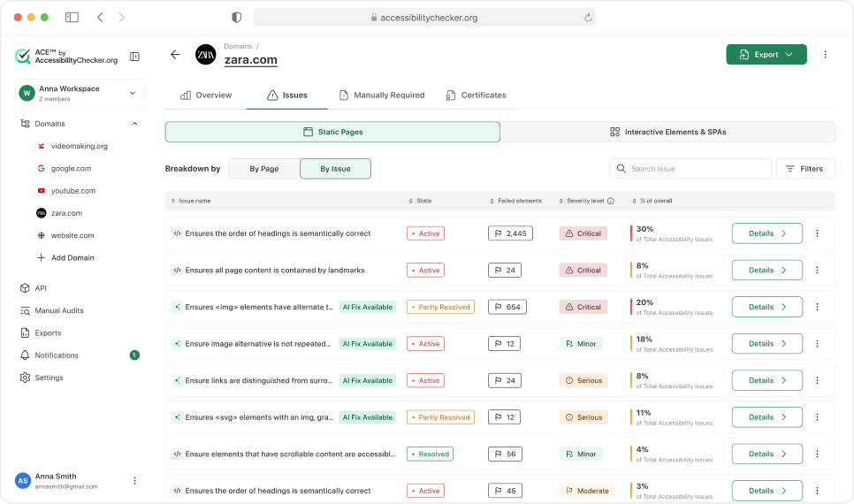This screenshot has height=504, width=854.
Task: Click Add Domain
Action: coord(65,257)
